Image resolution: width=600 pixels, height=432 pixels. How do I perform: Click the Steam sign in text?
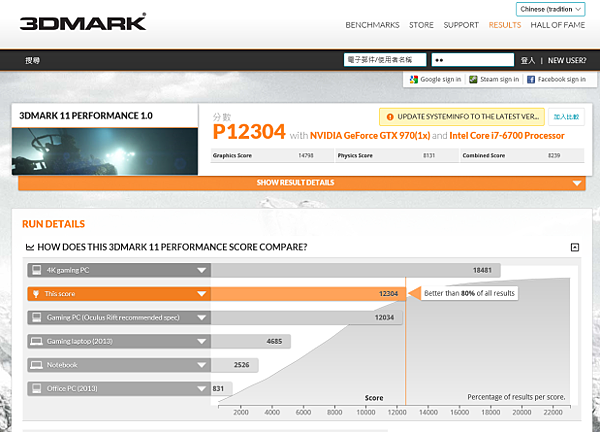point(499,80)
